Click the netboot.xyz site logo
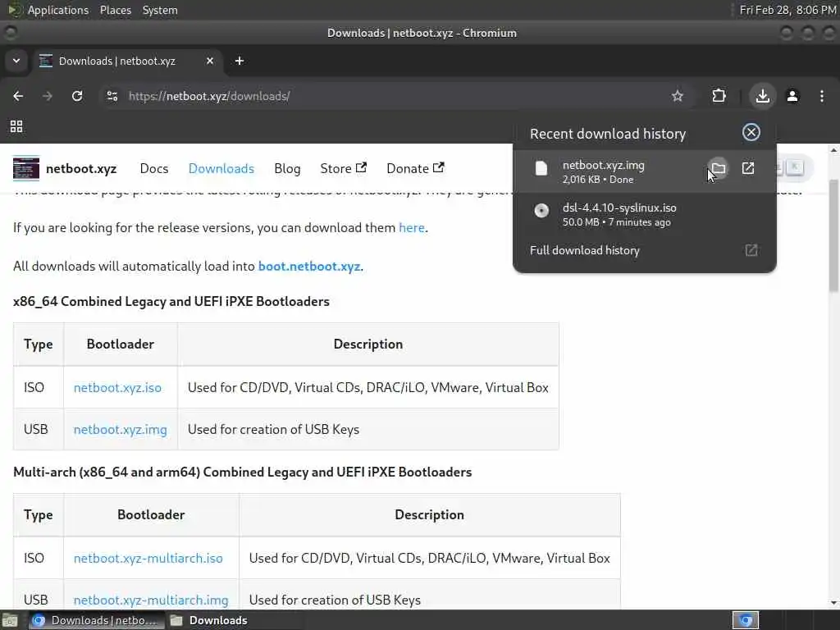The image size is (840, 630). [26, 168]
